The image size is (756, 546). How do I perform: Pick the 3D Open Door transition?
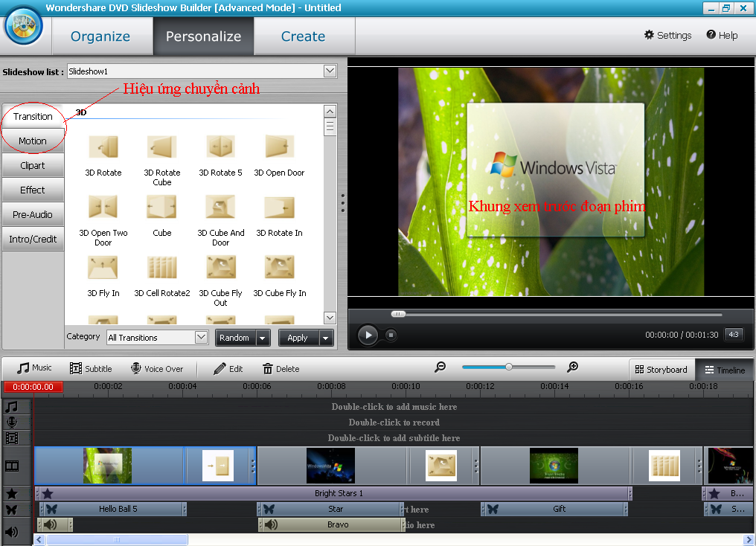point(279,147)
